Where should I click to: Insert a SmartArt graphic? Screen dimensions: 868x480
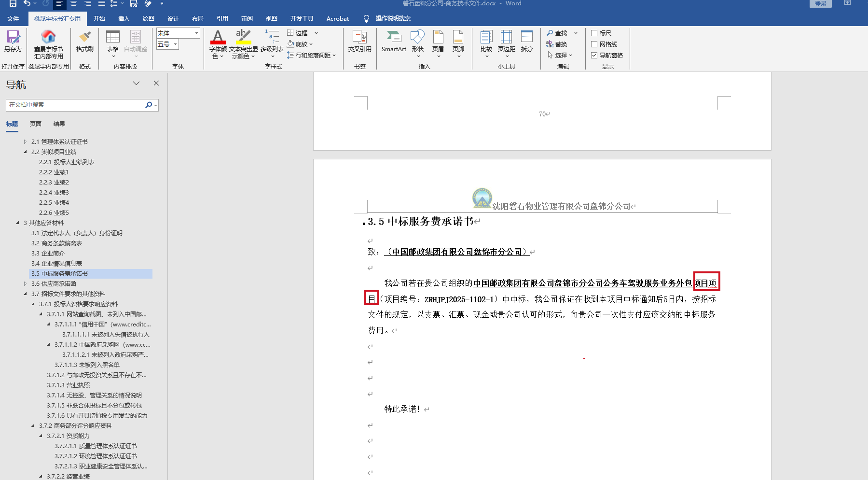394,41
